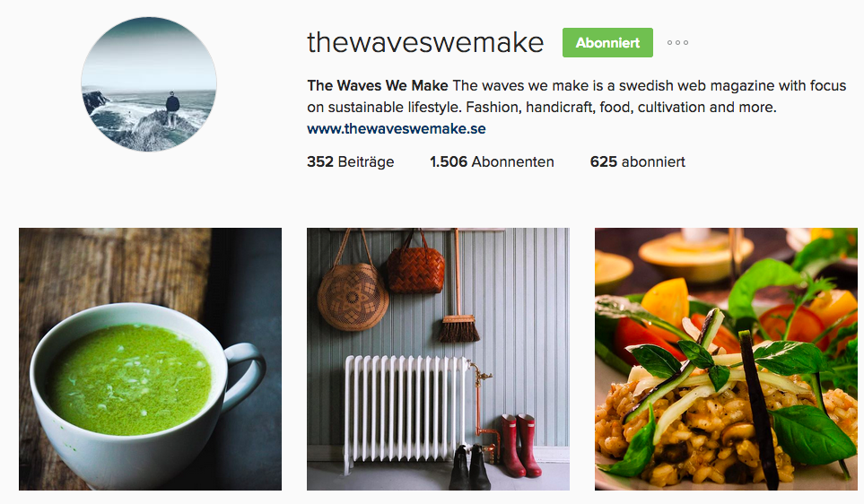Click the person standing in profile photo
The height and width of the screenshot is (504, 864).
pos(172,108)
